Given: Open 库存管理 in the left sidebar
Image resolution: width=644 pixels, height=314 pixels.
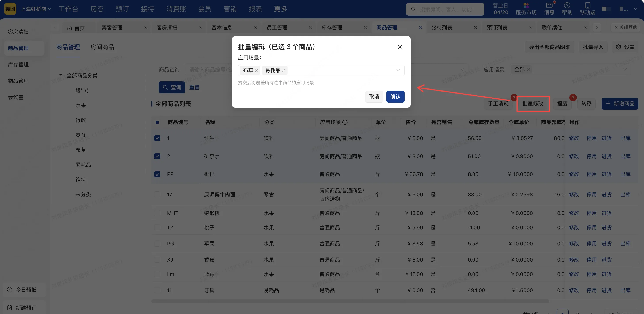Looking at the screenshot, I should coord(18,65).
